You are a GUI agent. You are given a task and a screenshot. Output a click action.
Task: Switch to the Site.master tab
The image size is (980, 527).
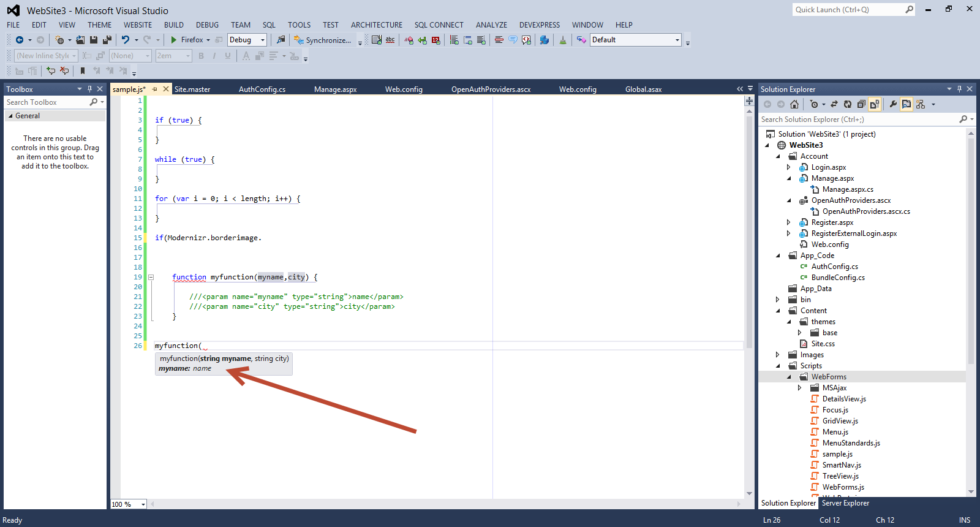tap(192, 89)
